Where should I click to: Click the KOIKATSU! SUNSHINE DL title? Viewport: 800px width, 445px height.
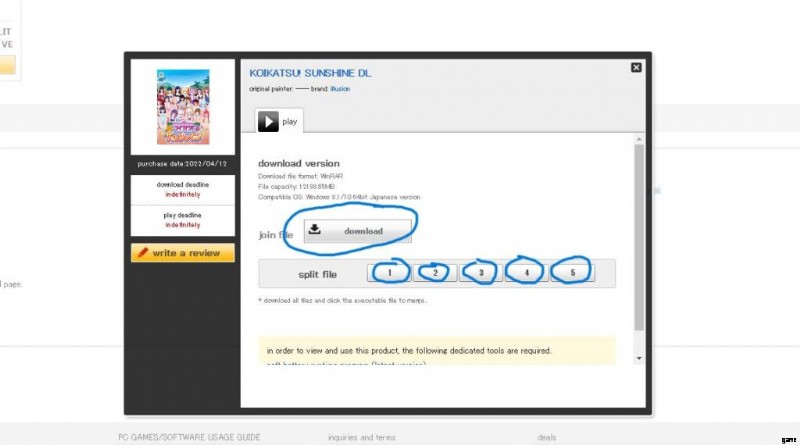tap(309, 73)
